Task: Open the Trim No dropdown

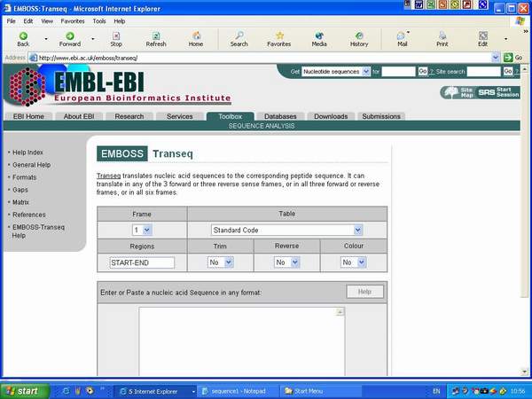Action: pyautogui.click(x=221, y=262)
